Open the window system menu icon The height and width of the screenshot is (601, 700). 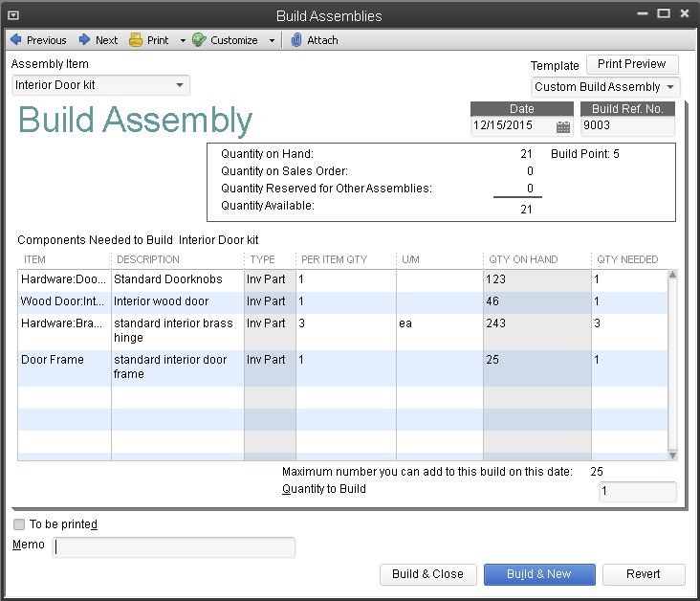click(13, 15)
